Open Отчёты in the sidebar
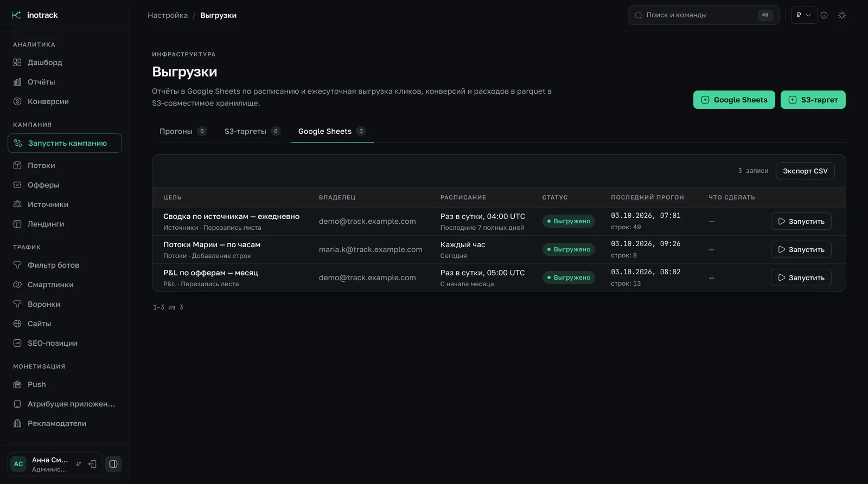 [x=65, y=82]
